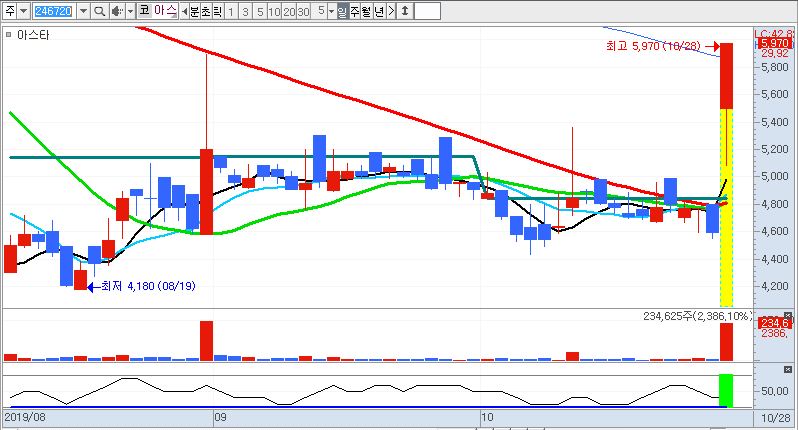Select 주 weekly chart period
Screen dimensions: 798x430
pos(355,11)
